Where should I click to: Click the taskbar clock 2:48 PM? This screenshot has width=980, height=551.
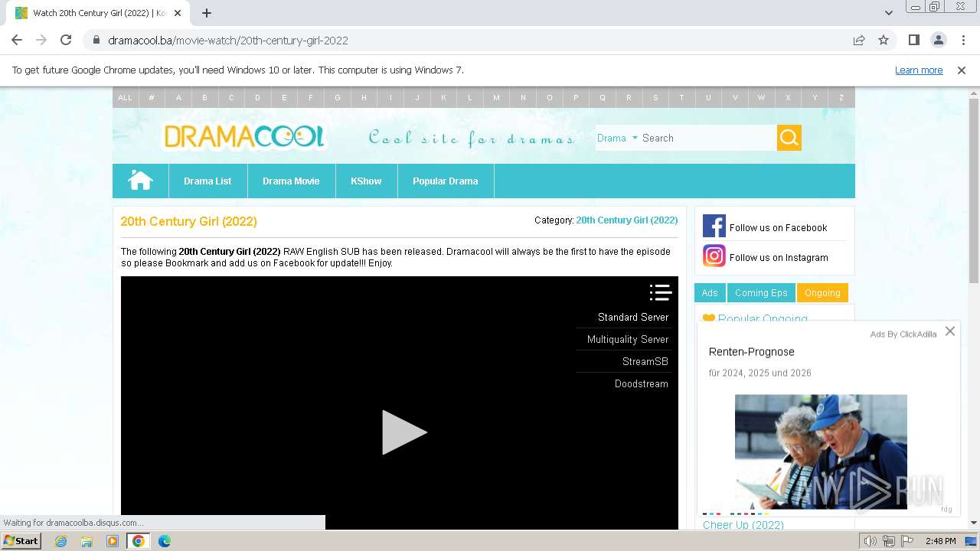pos(940,541)
